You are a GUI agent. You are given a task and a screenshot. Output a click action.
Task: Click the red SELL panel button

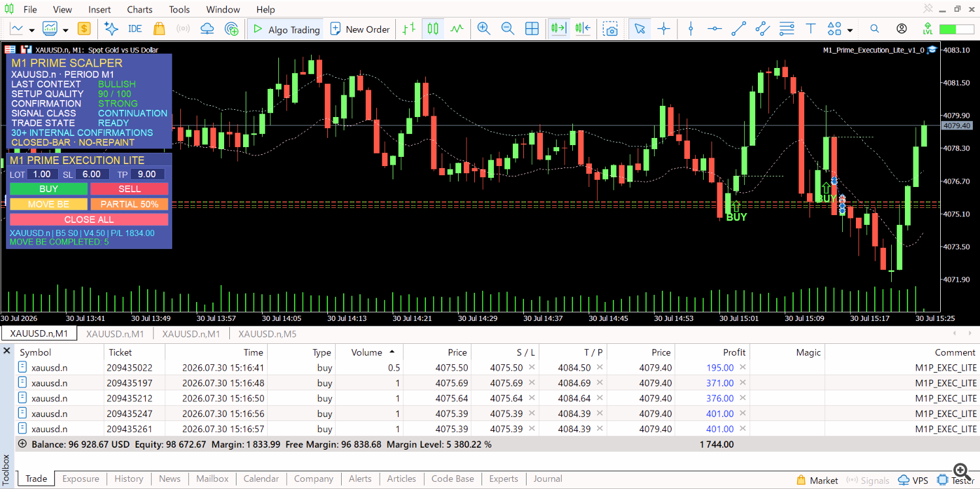129,189
